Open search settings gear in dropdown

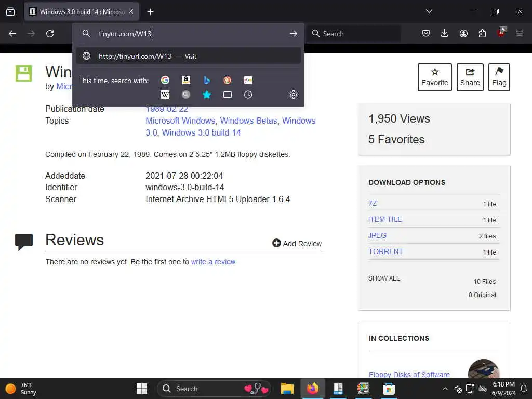tap(294, 95)
